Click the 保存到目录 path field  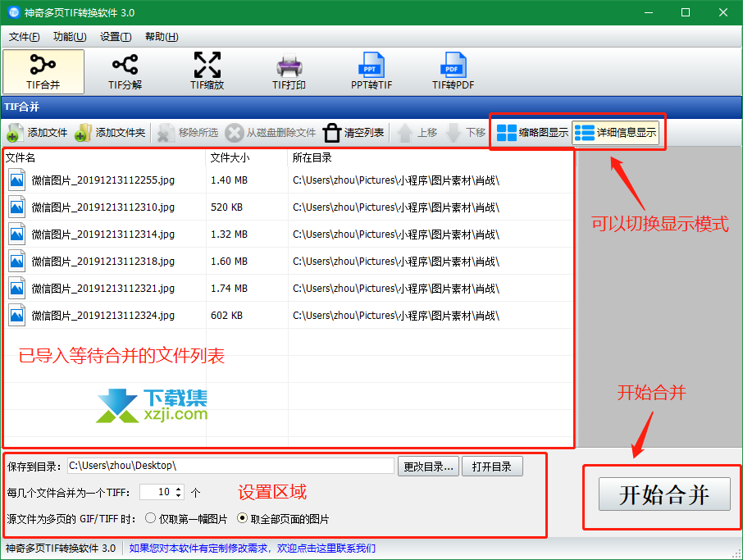pyautogui.click(x=230, y=466)
